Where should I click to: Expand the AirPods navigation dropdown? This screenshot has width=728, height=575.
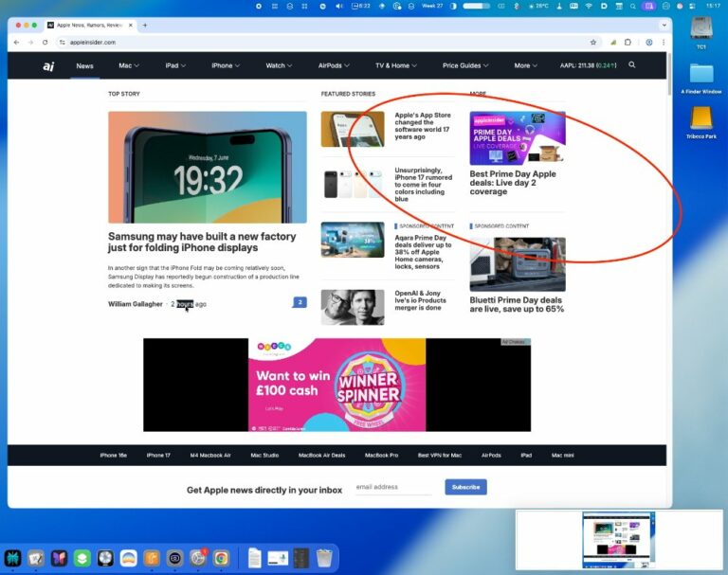click(334, 65)
